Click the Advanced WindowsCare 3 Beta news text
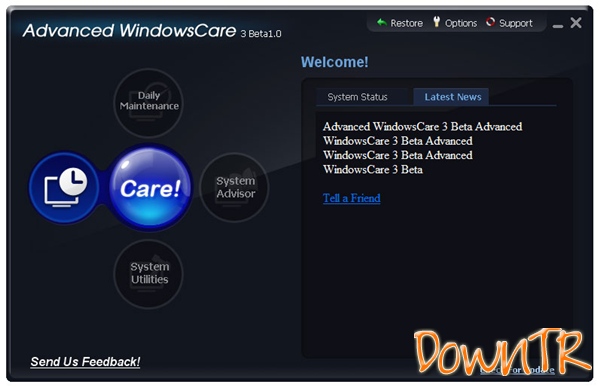The height and width of the screenshot is (387, 600). point(422,148)
